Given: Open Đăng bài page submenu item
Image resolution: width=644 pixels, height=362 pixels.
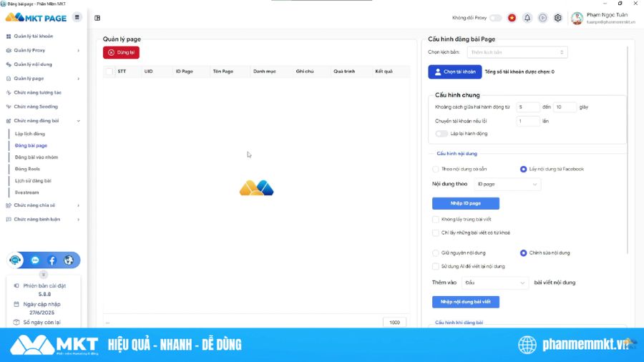Looking at the screenshot, I should pos(31,145).
